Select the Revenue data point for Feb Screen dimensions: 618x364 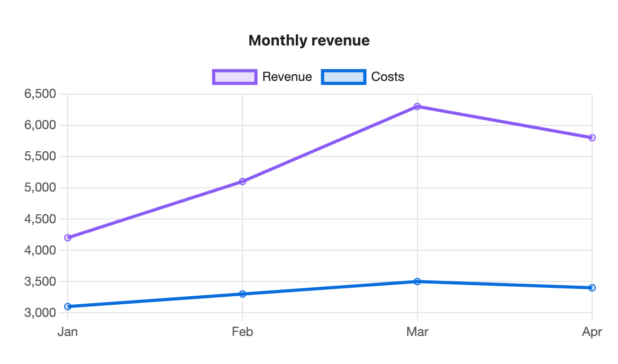tap(242, 181)
